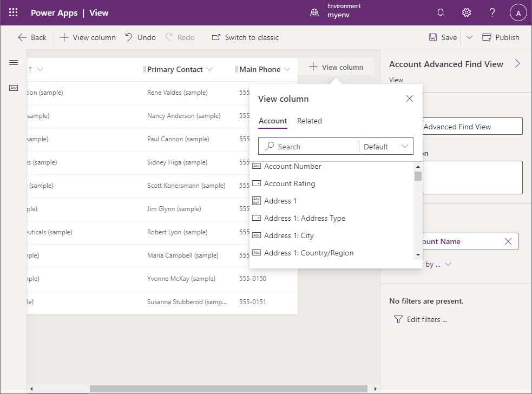The image size is (532, 394).
Task: Click the environment globe icon
Action: click(x=314, y=13)
